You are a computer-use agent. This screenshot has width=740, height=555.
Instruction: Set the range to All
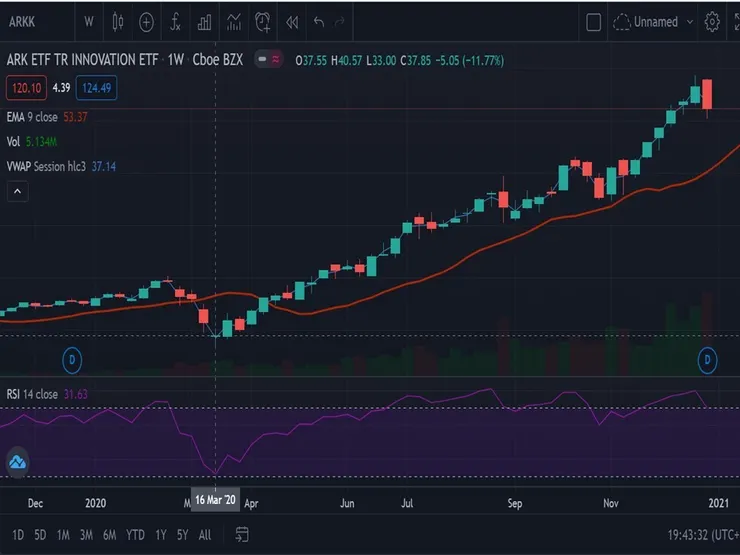(x=205, y=535)
